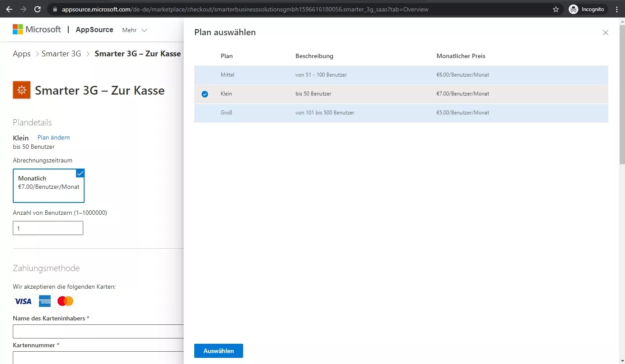Select the Mastercard payment icon
The width and height of the screenshot is (625, 364).
pos(65,301)
